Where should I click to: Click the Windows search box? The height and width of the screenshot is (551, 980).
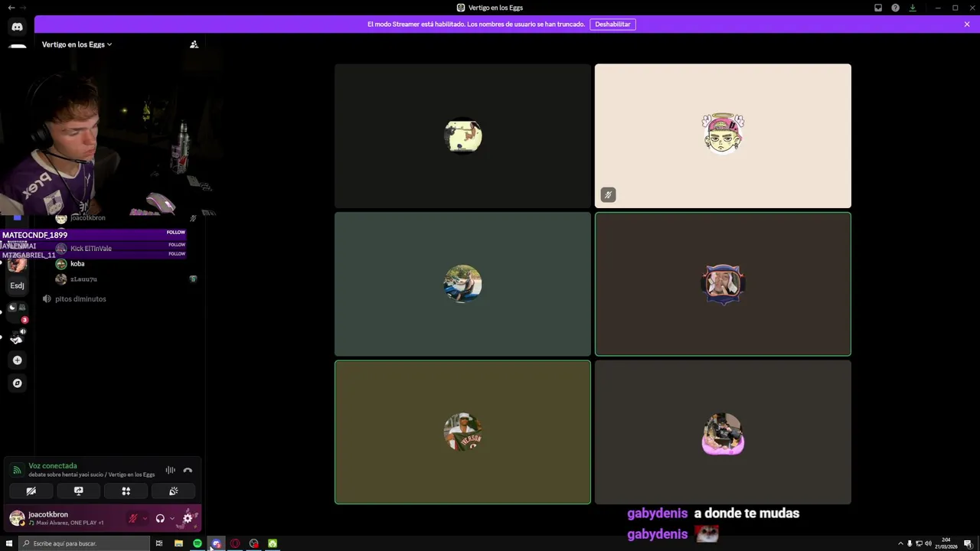point(83,543)
